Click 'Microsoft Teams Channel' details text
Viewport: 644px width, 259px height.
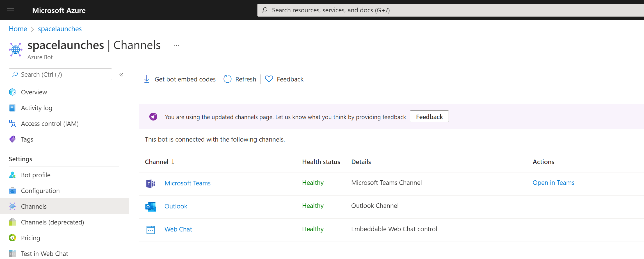[x=386, y=183]
